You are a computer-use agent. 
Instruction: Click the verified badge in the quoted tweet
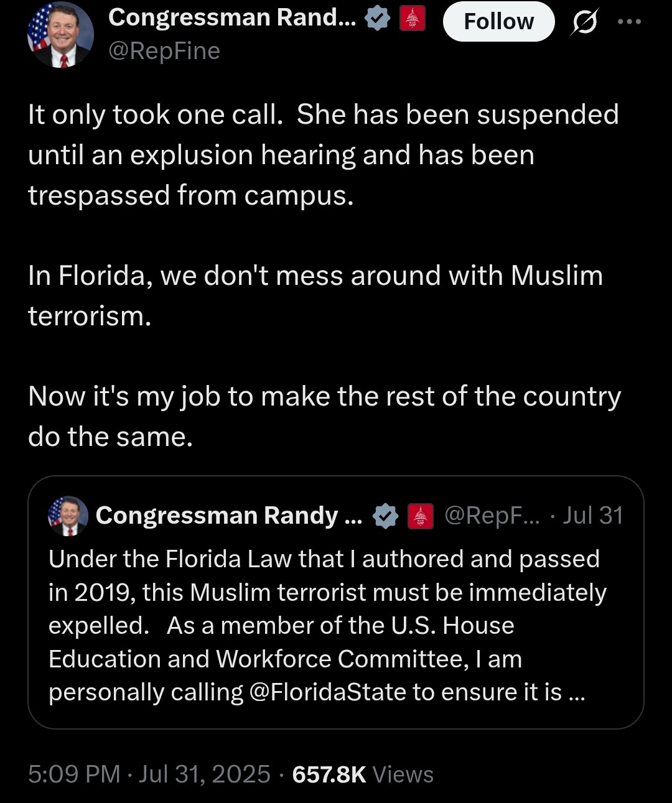[x=386, y=516]
